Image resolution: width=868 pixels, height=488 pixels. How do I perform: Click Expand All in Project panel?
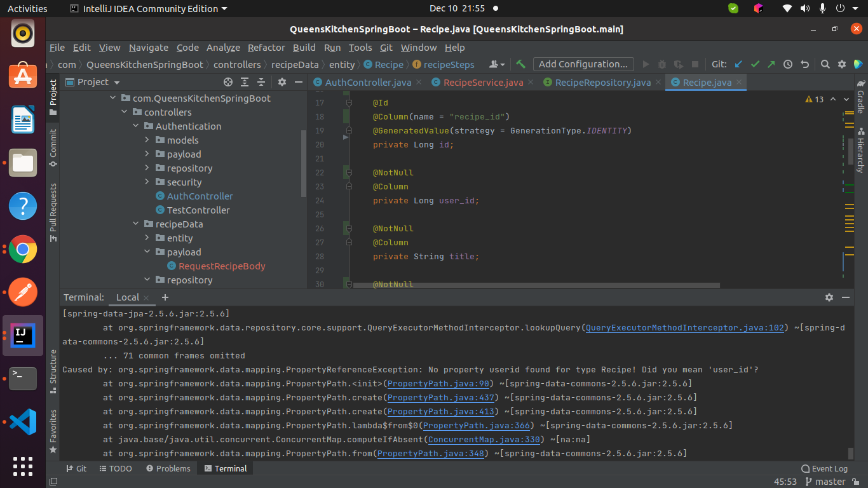pyautogui.click(x=245, y=82)
